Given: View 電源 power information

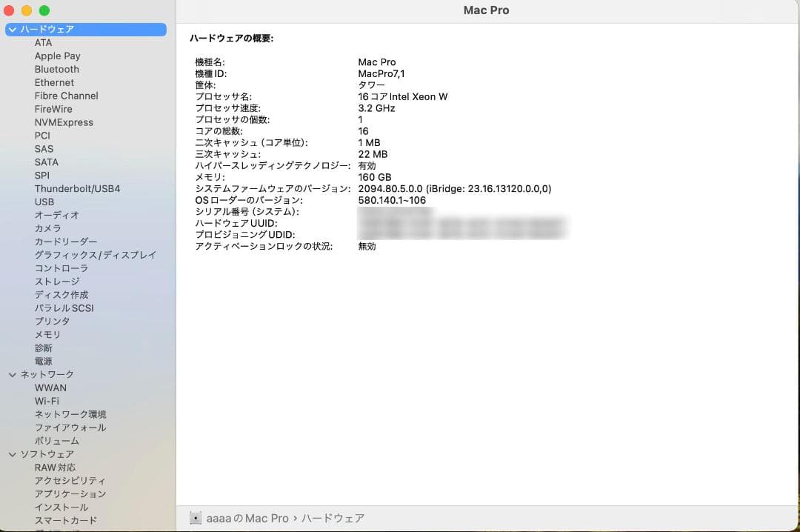Looking at the screenshot, I should 42,361.
